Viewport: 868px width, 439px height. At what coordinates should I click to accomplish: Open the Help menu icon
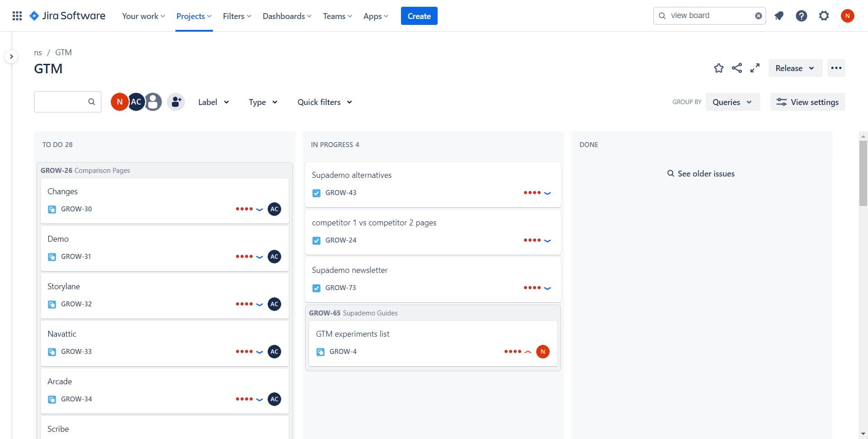[x=801, y=15]
